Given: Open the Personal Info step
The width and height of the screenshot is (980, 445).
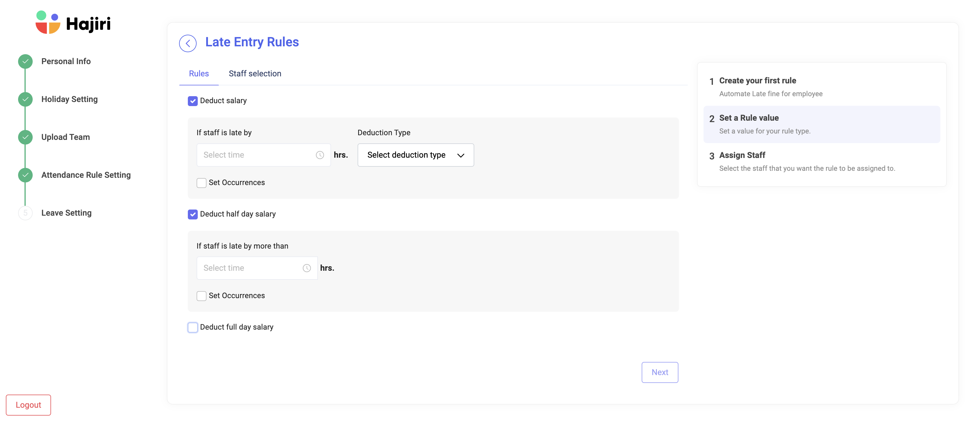Looking at the screenshot, I should [x=66, y=61].
